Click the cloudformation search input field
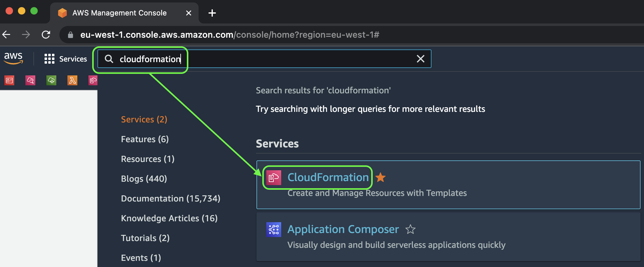This screenshot has width=644, height=267. point(264,59)
